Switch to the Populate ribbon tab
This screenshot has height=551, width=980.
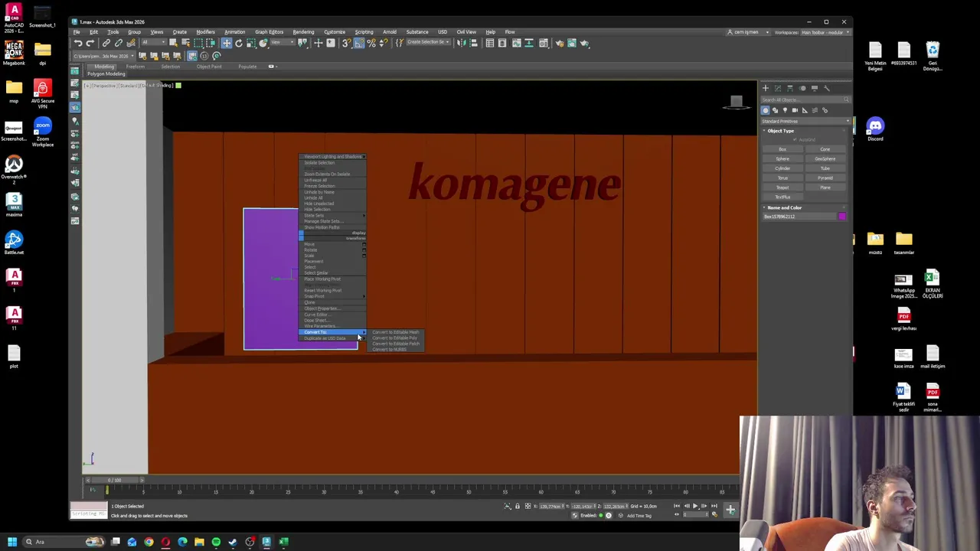coord(247,67)
